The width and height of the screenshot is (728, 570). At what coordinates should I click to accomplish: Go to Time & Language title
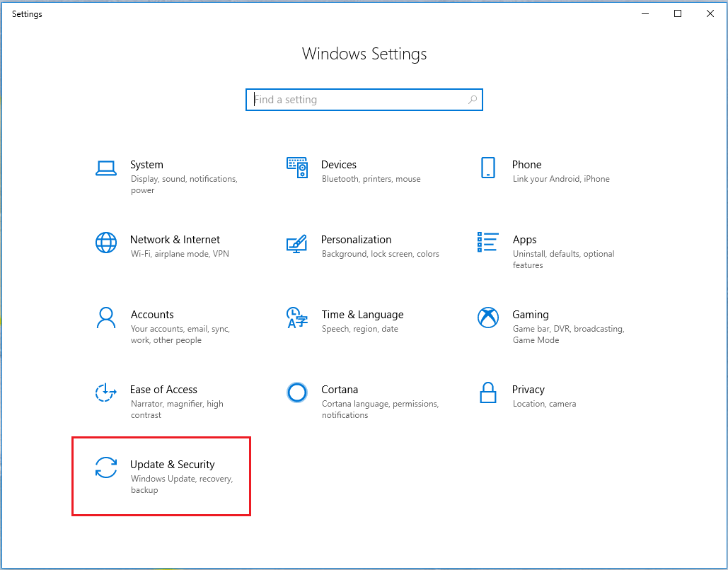[362, 315]
